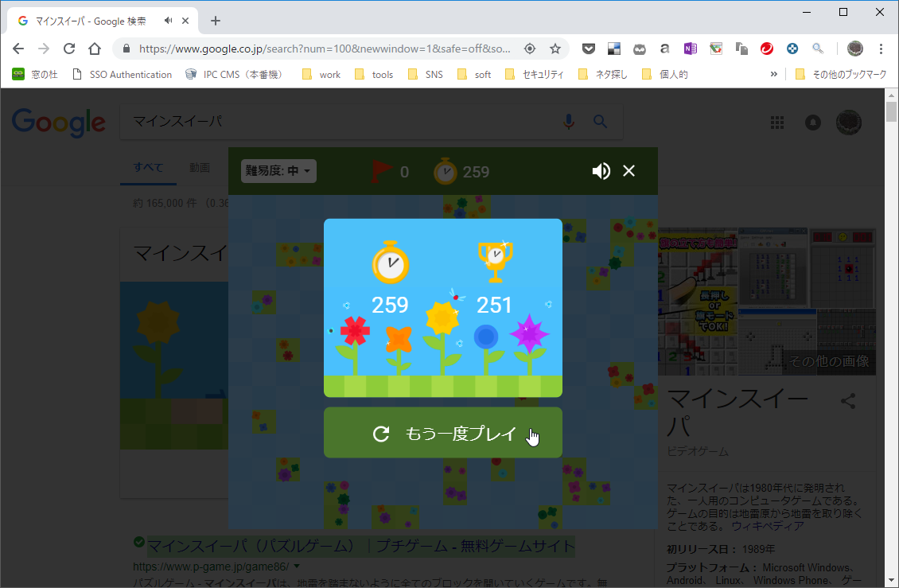
Task: Mute the Minesweeper game sound
Action: pyautogui.click(x=601, y=170)
